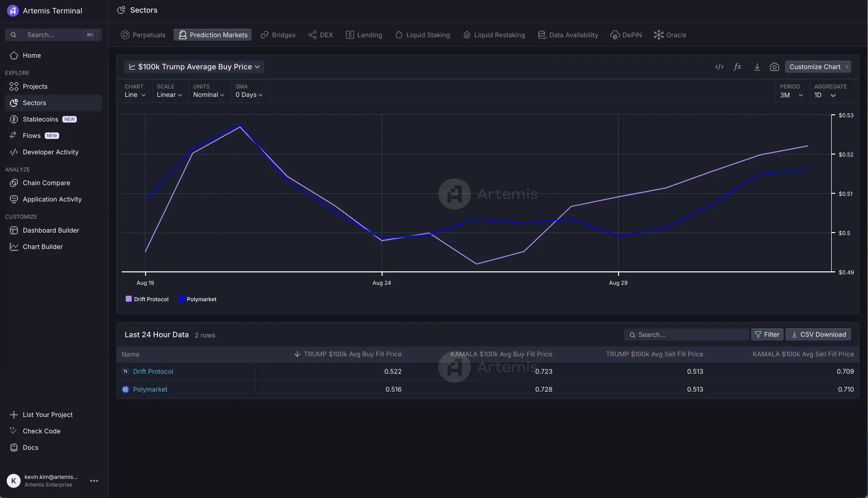Toggle Drift Protocol legend series
The height and width of the screenshot is (498, 868).
coord(147,299)
